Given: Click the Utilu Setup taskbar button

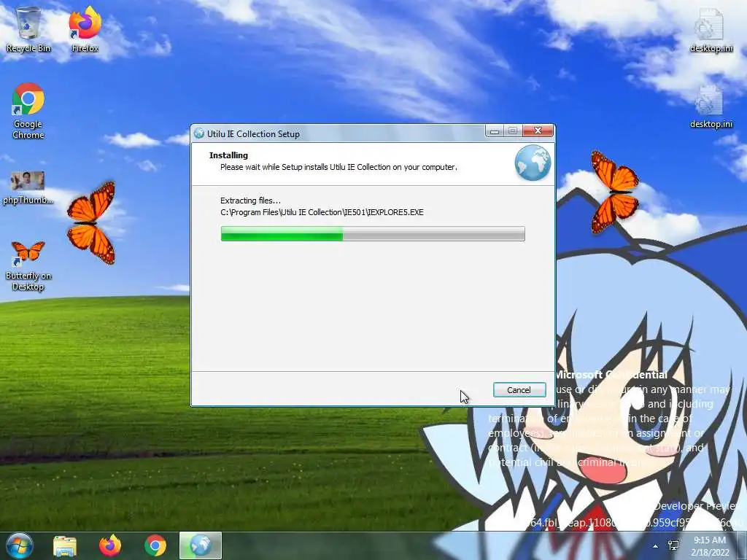Looking at the screenshot, I should [201, 545].
